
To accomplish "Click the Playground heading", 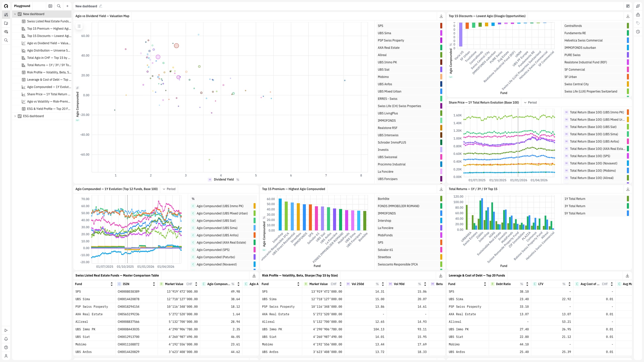I will (22, 6).
